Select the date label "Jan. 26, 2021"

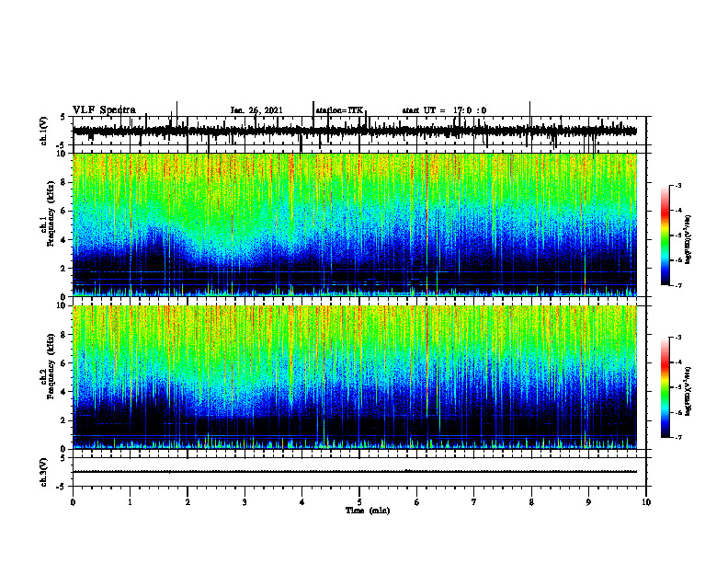click(256, 110)
